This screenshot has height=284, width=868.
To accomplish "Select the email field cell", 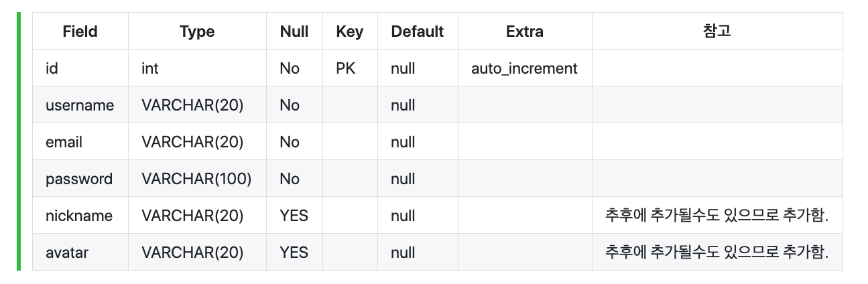I will (80, 142).
